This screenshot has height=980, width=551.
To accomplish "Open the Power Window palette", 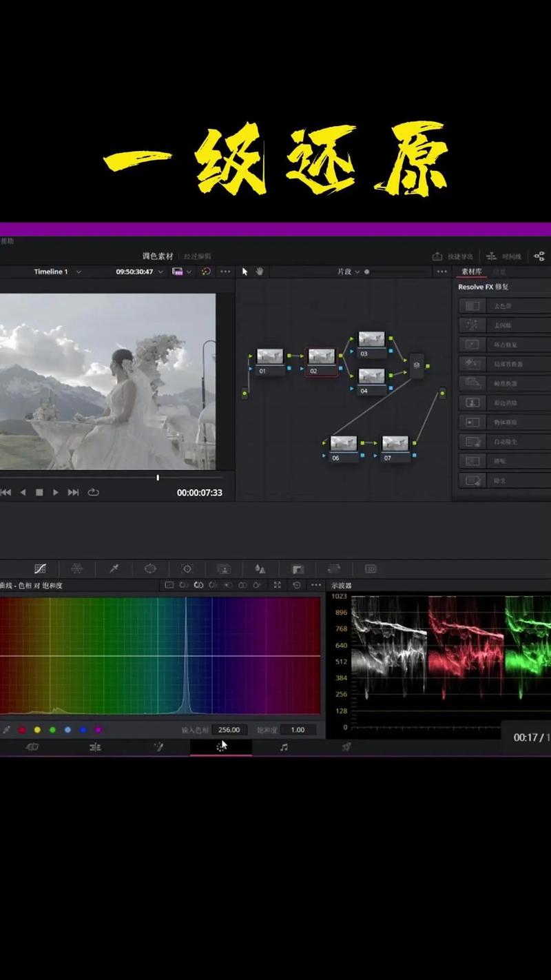I will [x=150, y=569].
